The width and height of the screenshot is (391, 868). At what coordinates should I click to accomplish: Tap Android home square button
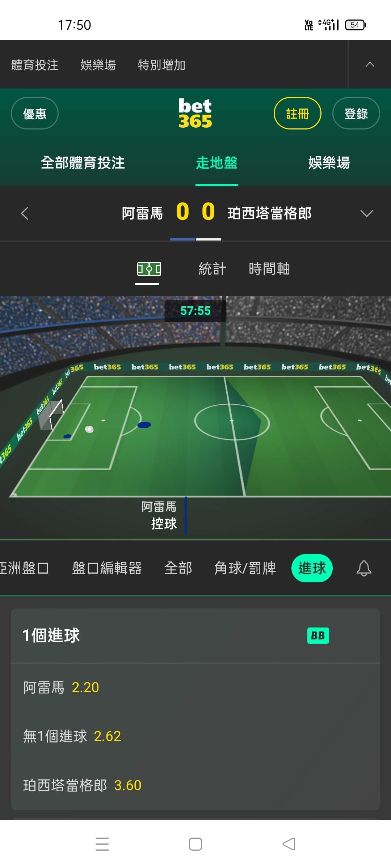point(195,844)
